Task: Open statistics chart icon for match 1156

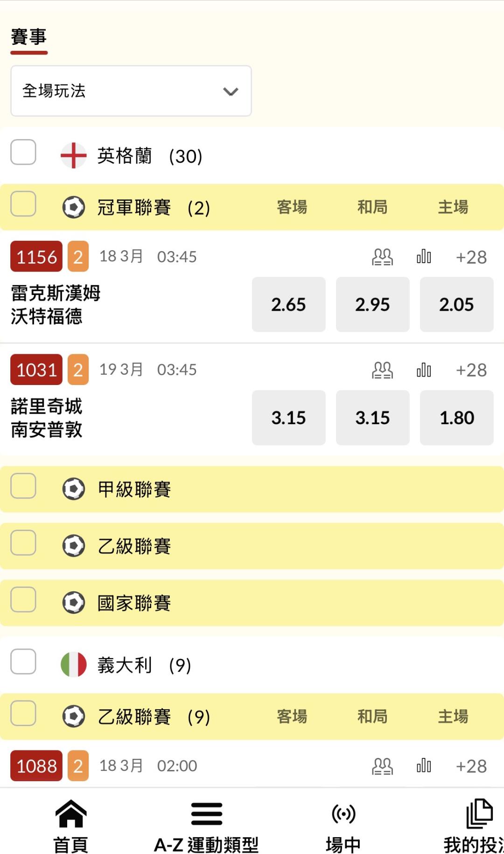Action: click(424, 257)
